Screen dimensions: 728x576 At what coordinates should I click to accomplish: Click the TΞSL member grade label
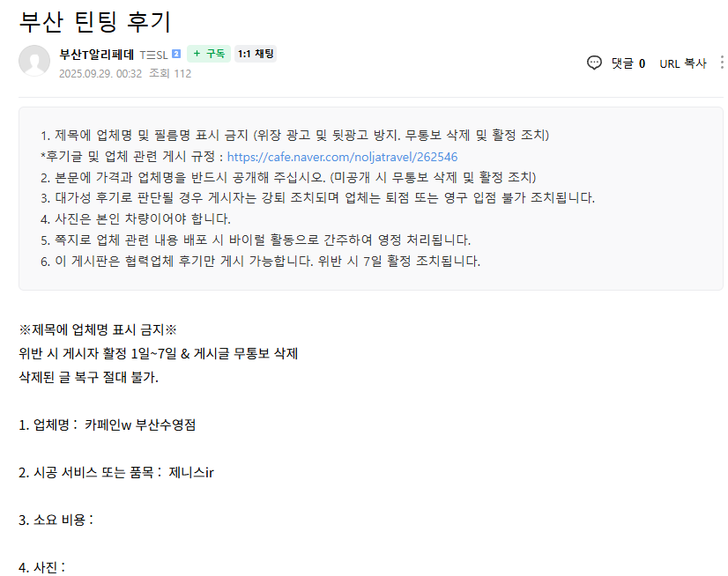point(153,54)
